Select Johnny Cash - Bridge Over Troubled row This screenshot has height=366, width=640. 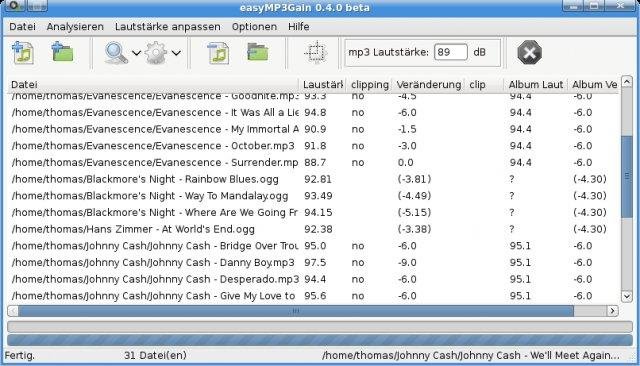pyautogui.click(x=313, y=246)
